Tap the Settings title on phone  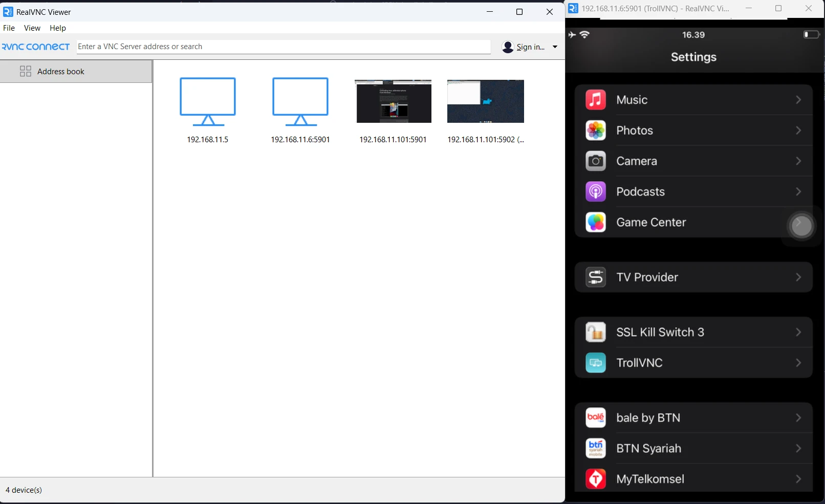point(693,57)
